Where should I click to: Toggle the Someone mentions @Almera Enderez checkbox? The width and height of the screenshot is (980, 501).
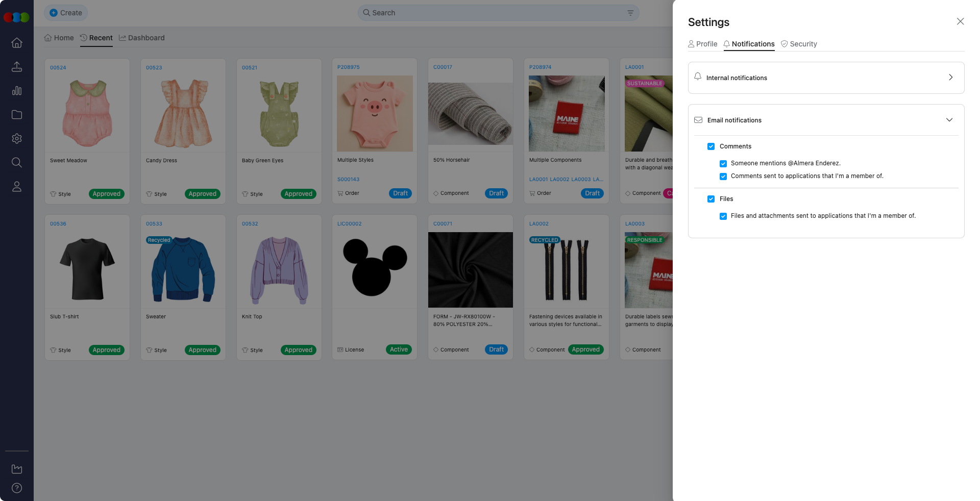point(723,164)
